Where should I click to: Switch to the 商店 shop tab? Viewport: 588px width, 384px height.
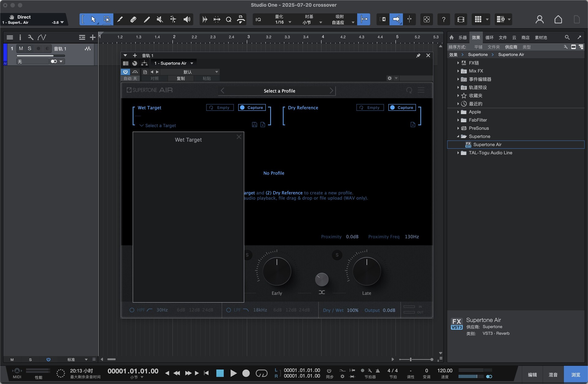[526, 37]
